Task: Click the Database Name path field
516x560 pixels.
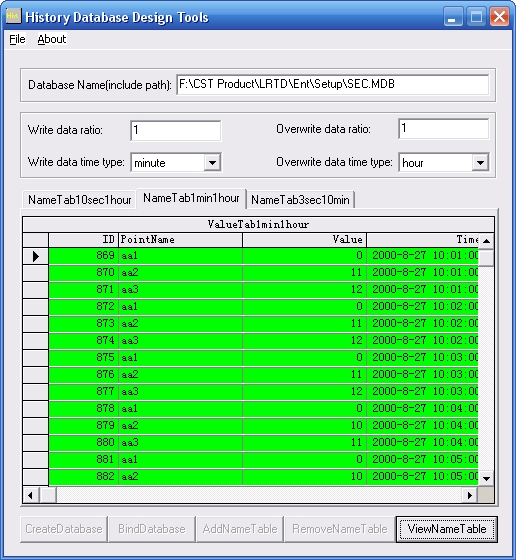Action: 332,84
